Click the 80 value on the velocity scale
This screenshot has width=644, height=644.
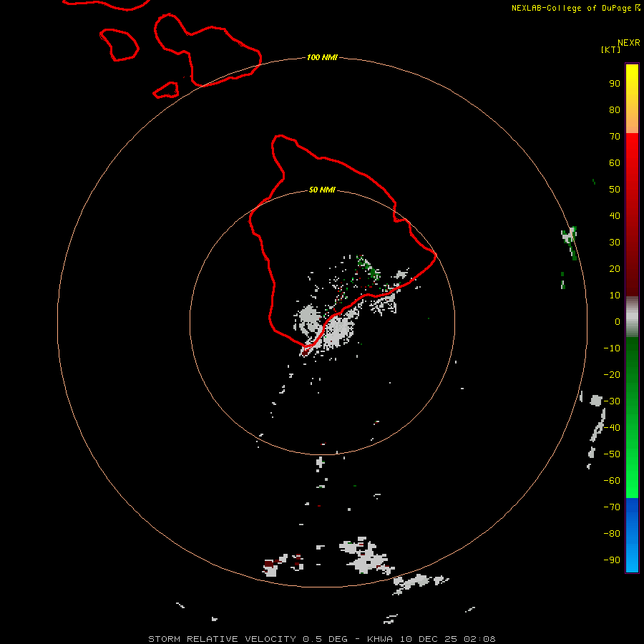615,109
